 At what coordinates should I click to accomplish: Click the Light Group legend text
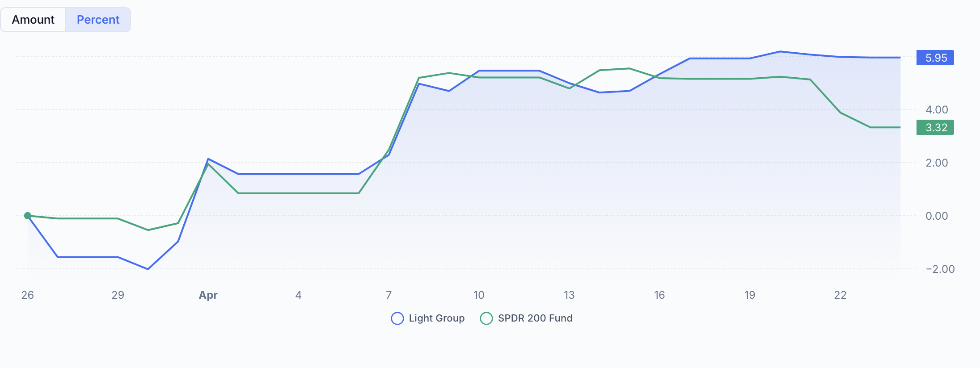click(x=437, y=318)
